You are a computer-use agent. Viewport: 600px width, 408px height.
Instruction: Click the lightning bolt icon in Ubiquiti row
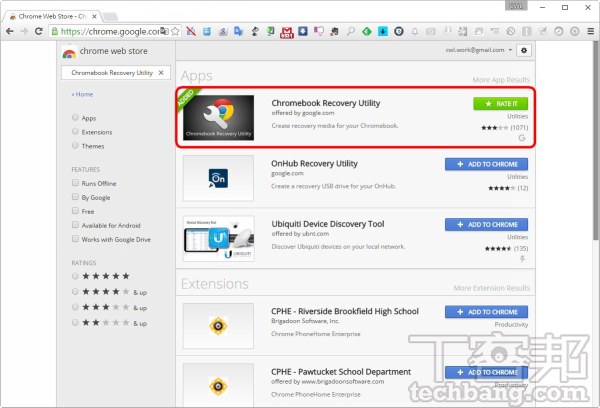523,259
